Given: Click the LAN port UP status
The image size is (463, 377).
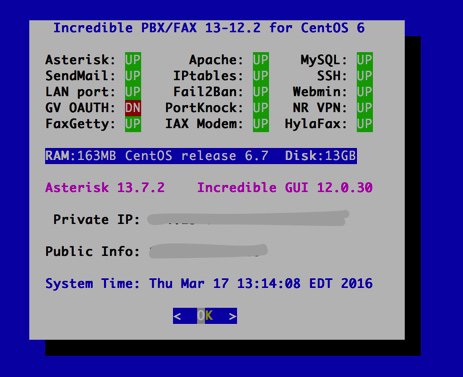Looking at the screenshot, I should (x=133, y=92).
